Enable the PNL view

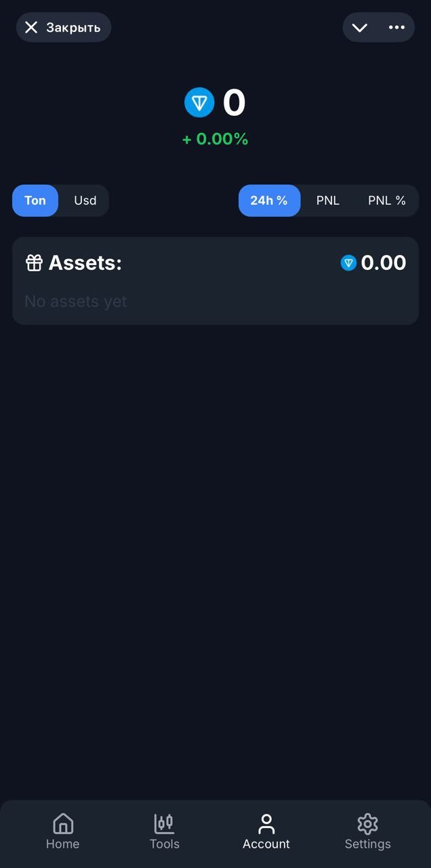(x=327, y=200)
